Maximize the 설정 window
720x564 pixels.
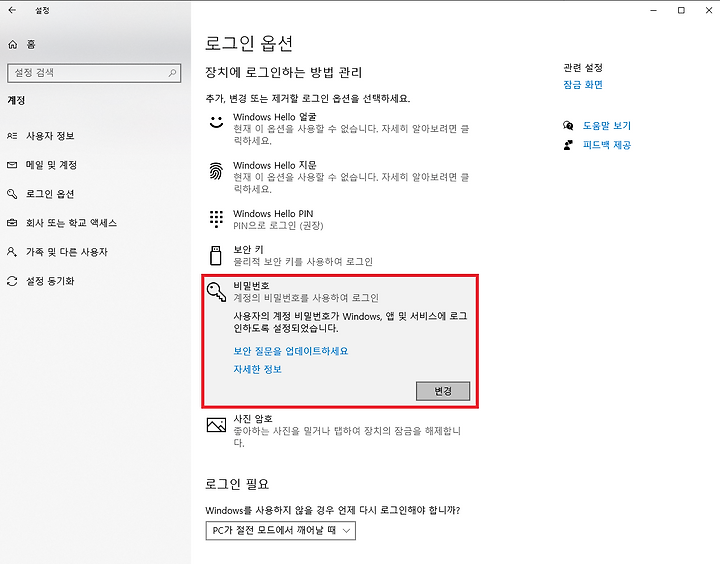[681, 10]
